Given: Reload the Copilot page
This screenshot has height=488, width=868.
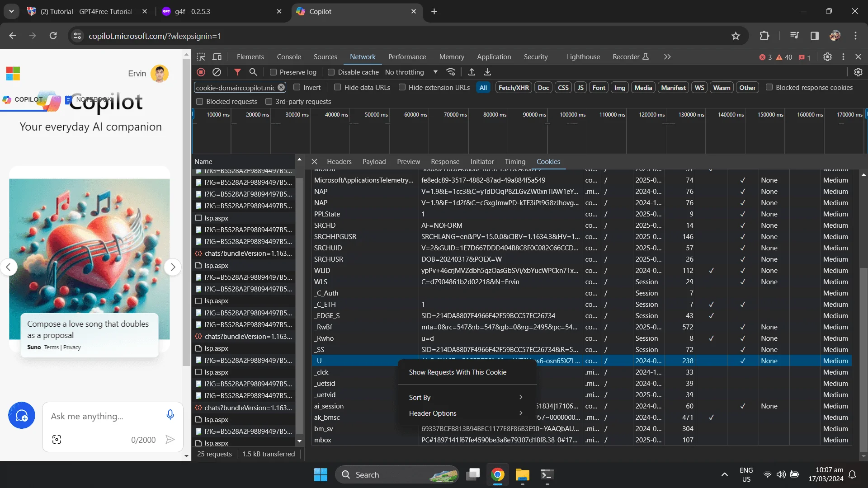Looking at the screenshot, I should tap(53, 36).
